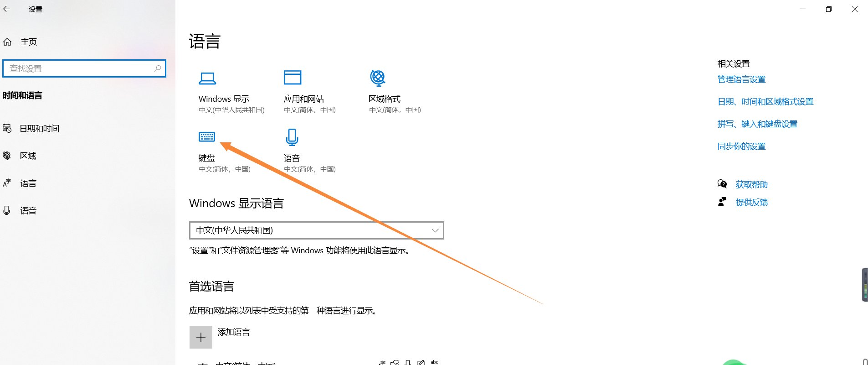Screen dimensions: 868x365
Task: Open 管理语言设置 link
Action: [741, 79]
